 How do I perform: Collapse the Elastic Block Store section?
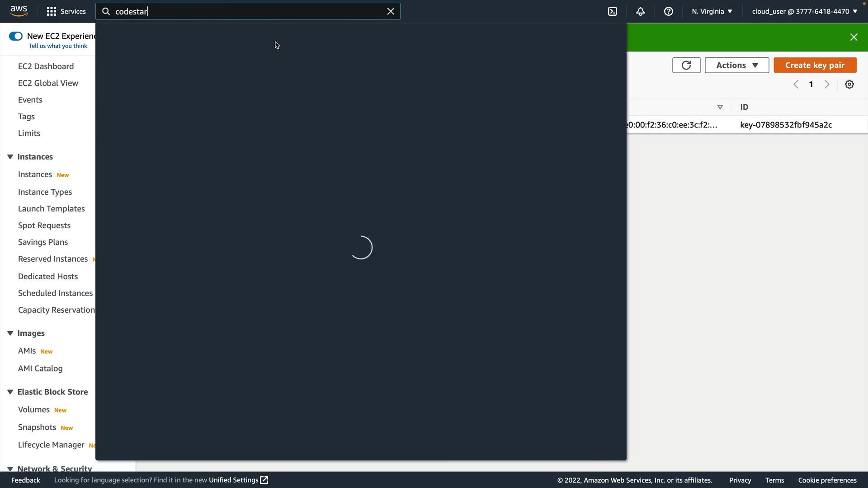click(x=10, y=392)
